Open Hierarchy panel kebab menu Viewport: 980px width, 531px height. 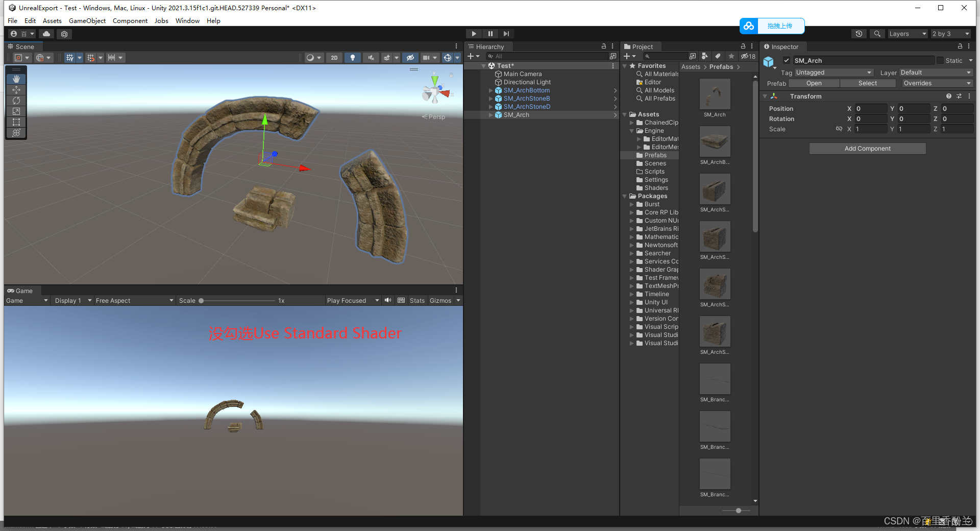[x=612, y=46]
